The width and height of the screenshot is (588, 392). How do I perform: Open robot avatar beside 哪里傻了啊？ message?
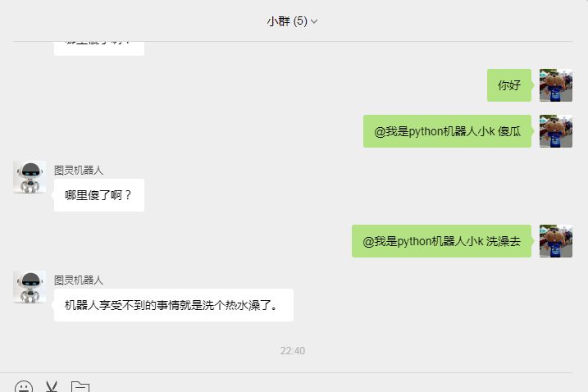(x=30, y=177)
